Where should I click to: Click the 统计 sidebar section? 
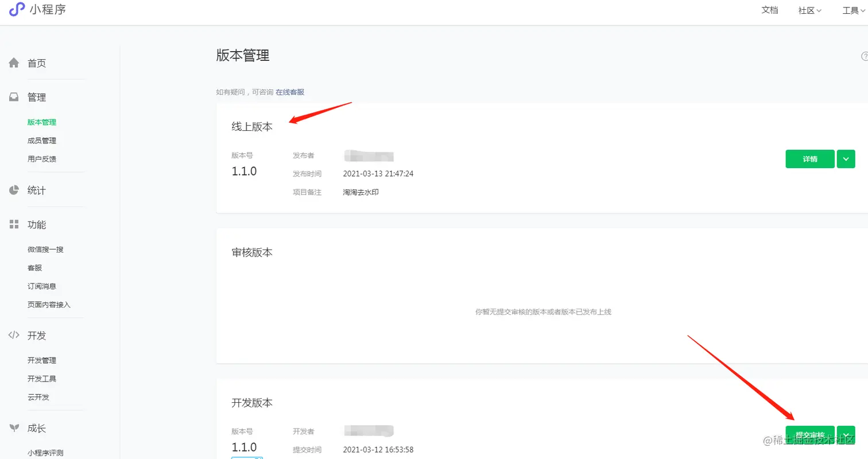(37, 190)
